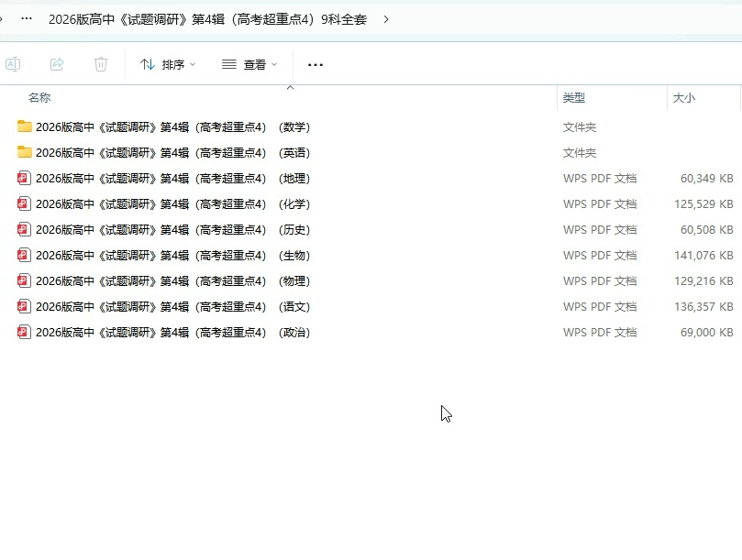This screenshot has width=742, height=560.
Task: Sort by 大小 column header
Action: [x=684, y=97]
